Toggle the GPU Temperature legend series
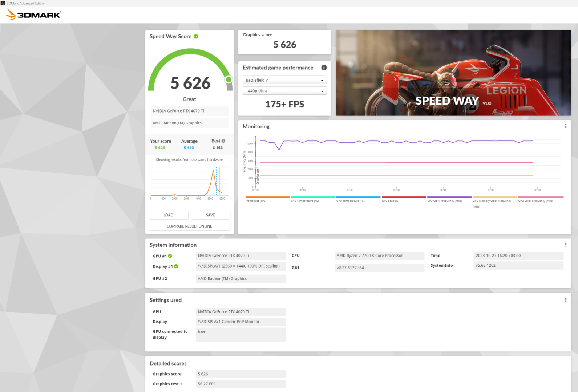This screenshot has width=578, height=392. click(358, 199)
